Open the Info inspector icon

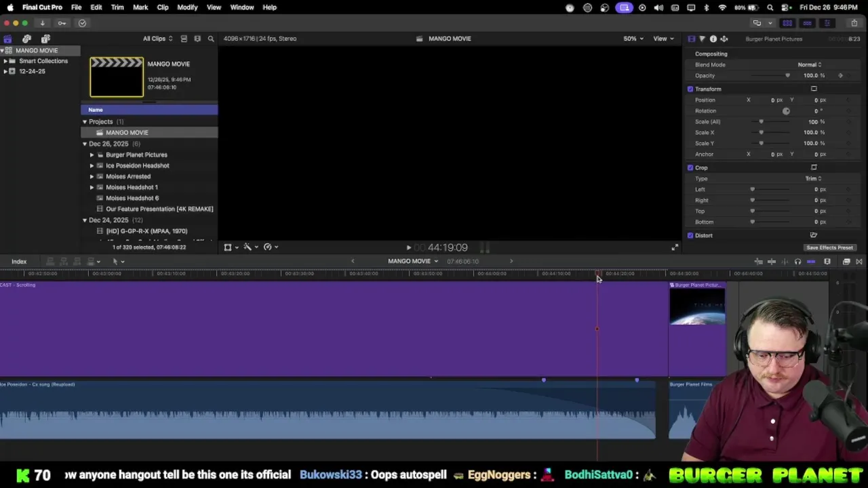(713, 39)
